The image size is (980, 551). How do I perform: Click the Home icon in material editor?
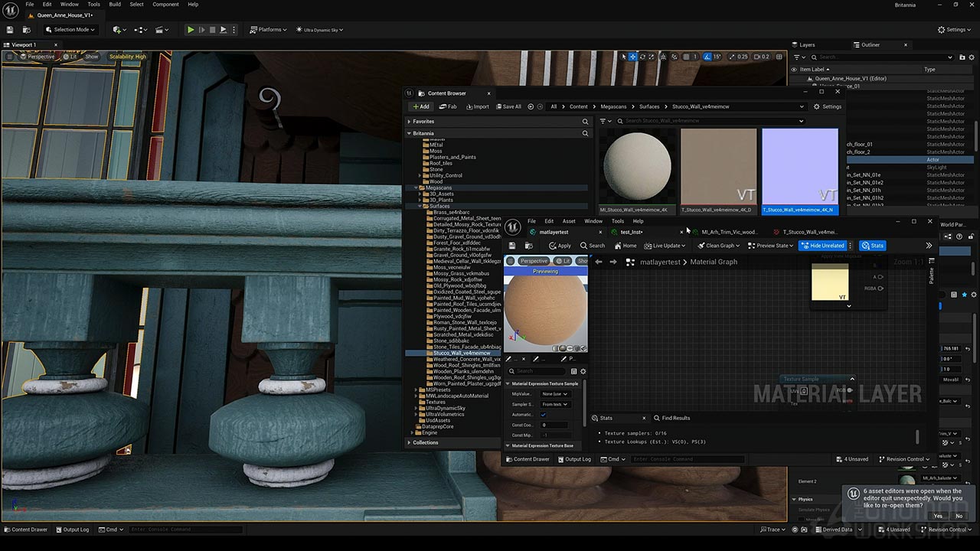(x=625, y=246)
